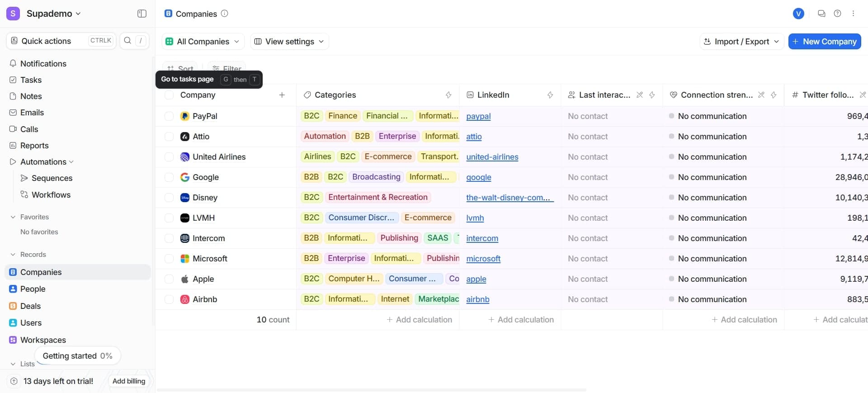
Task: Add a column using the plus icon
Action: tap(282, 95)
